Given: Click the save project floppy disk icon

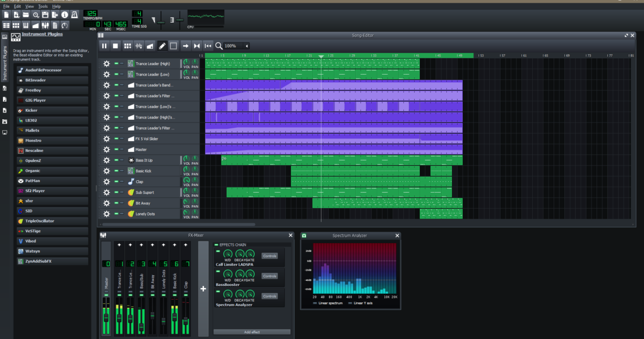Looking at the screenshot, I should point(46,15).
